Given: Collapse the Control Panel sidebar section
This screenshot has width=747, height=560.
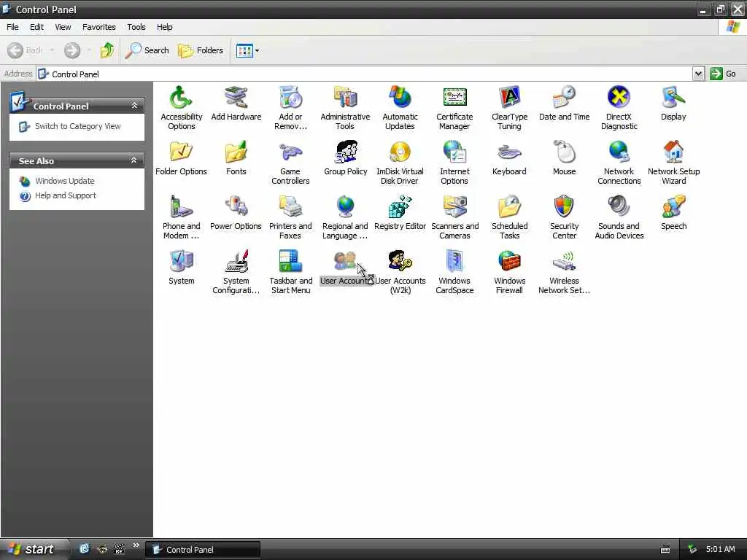Looking at the screenshot, I should tap(134, 106).
